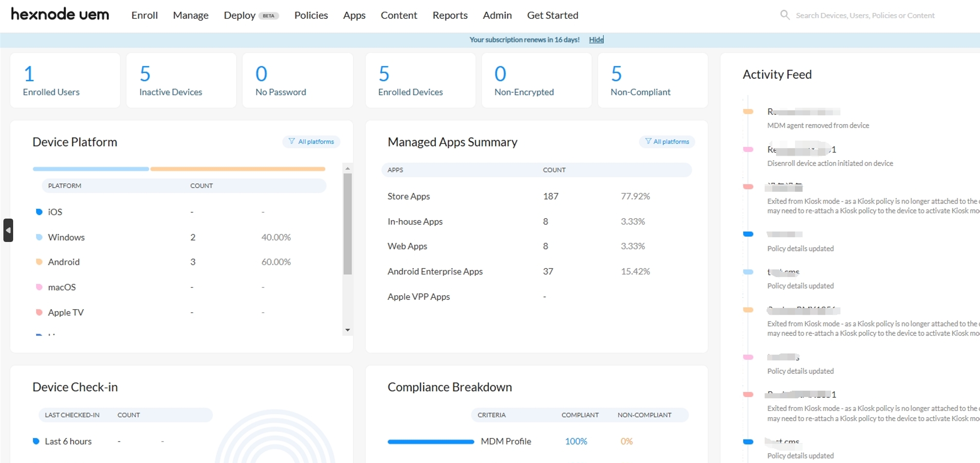
Task: Click the search input field
Action: (867, 15)
